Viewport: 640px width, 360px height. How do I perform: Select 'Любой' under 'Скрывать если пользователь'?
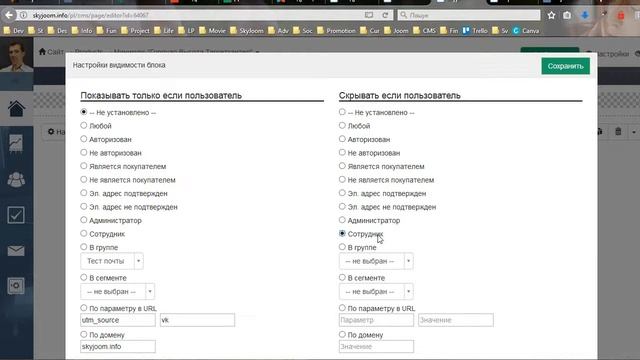click(x=342, y=125)
